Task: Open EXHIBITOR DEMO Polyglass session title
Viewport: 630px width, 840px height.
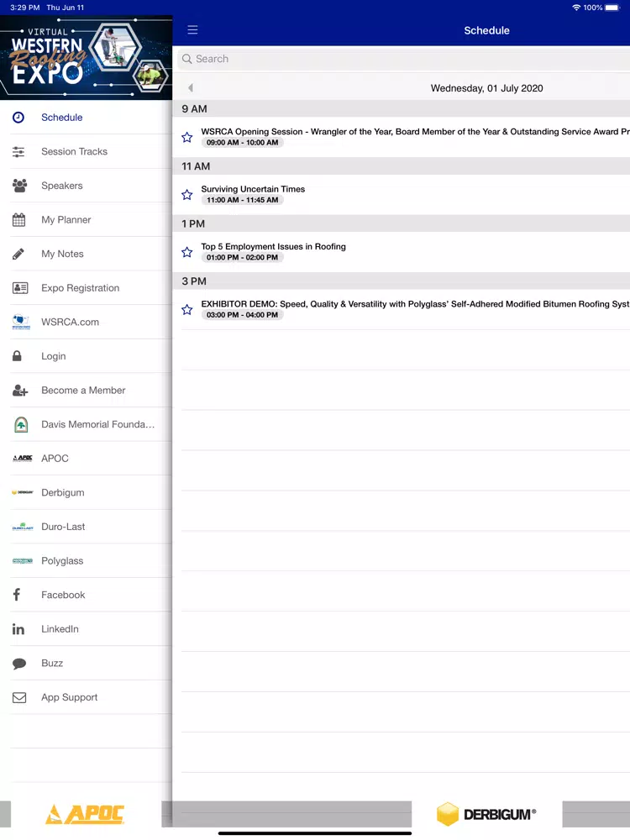Action: point(415,304)
